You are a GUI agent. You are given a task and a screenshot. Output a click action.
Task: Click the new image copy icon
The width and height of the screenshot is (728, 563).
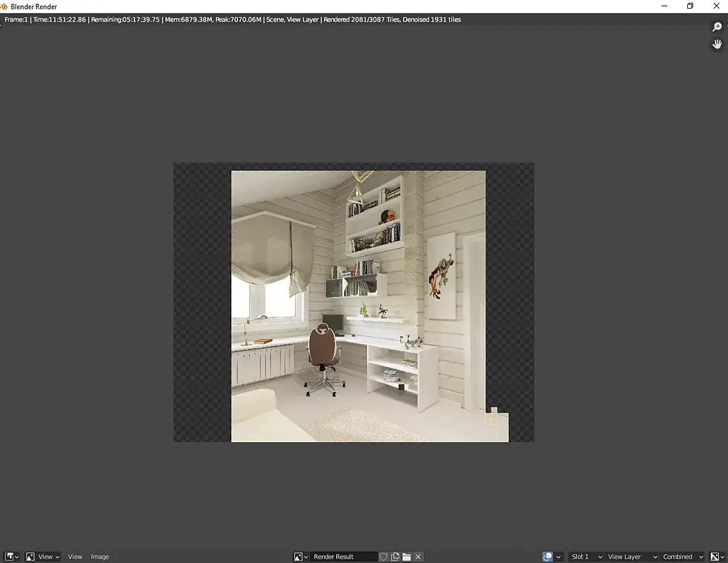click(x=395, y=557)
